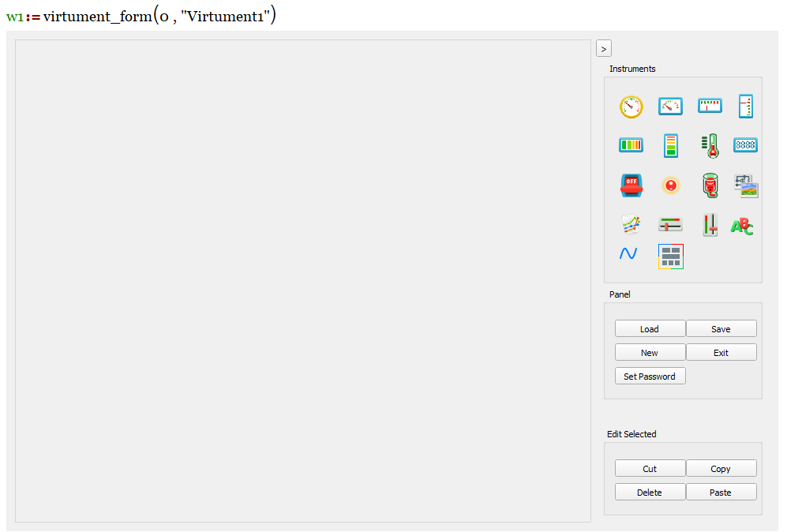Select the line chart graph instrument

630,225
